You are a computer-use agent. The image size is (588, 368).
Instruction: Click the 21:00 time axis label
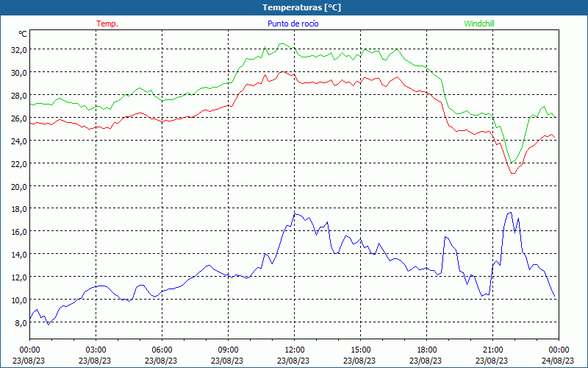pyautogui.click(x=492, y=350)
